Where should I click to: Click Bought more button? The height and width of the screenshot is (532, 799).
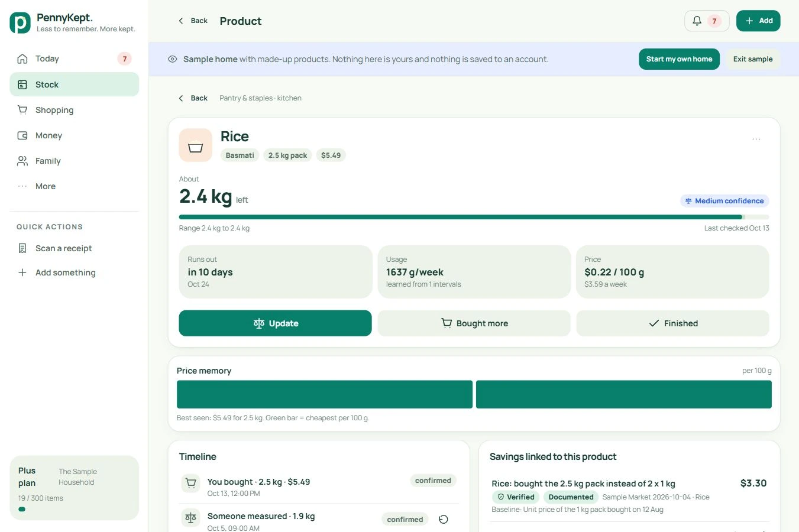(x=474, y=323)
